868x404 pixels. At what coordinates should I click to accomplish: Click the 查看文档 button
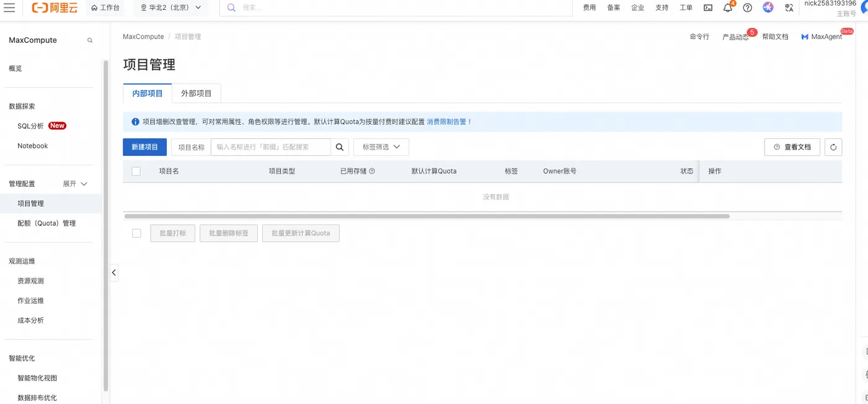click(792, 147)
